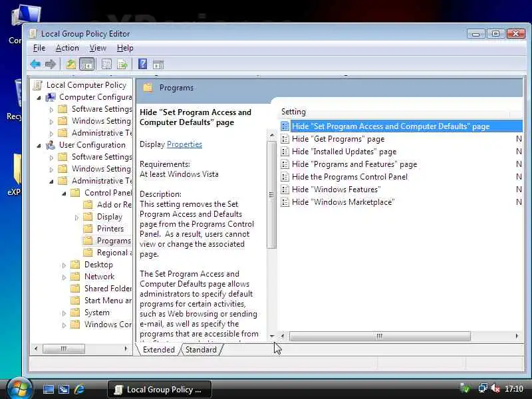Click the blue Help toolbar icon

142,64
